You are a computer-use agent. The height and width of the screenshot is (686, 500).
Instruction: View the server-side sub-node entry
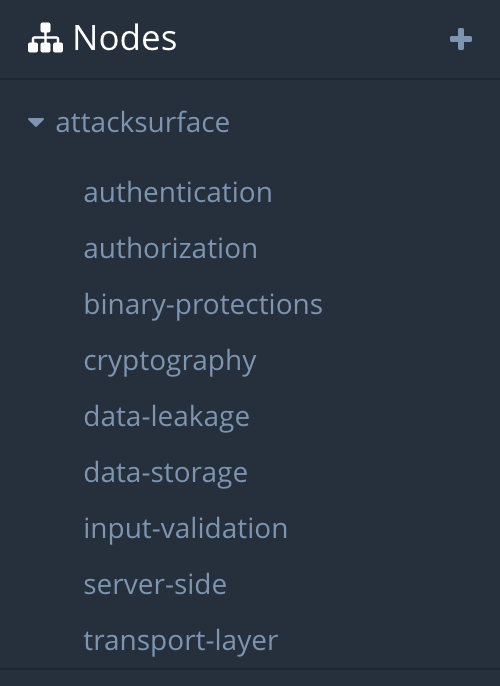pyautogui.click(x=155, y=584)
